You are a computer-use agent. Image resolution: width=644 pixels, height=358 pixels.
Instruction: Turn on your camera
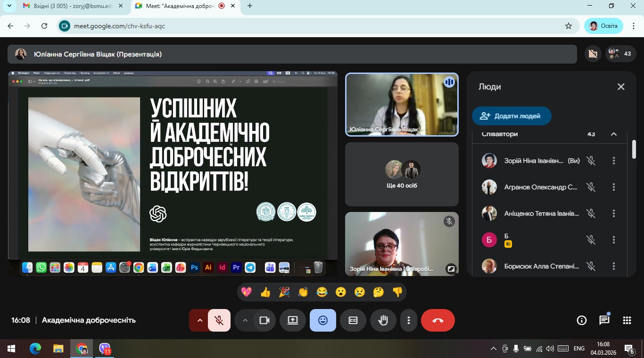click(264, 320)
